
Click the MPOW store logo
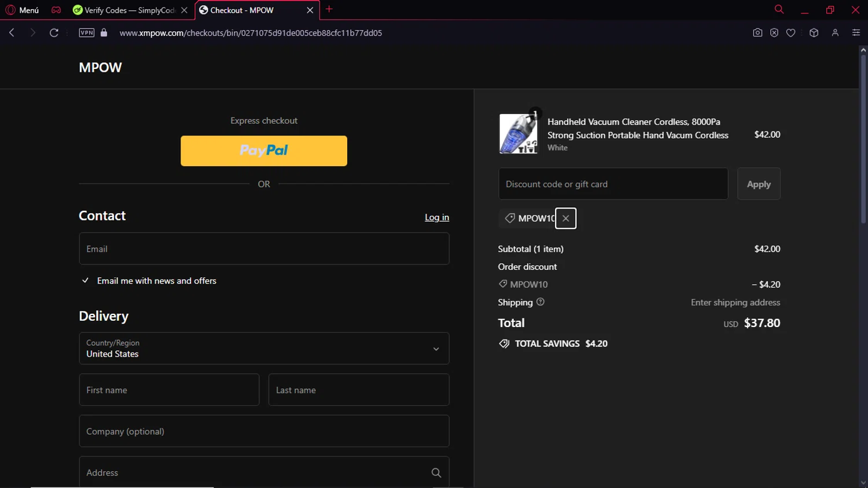click(x=100, y=68)
